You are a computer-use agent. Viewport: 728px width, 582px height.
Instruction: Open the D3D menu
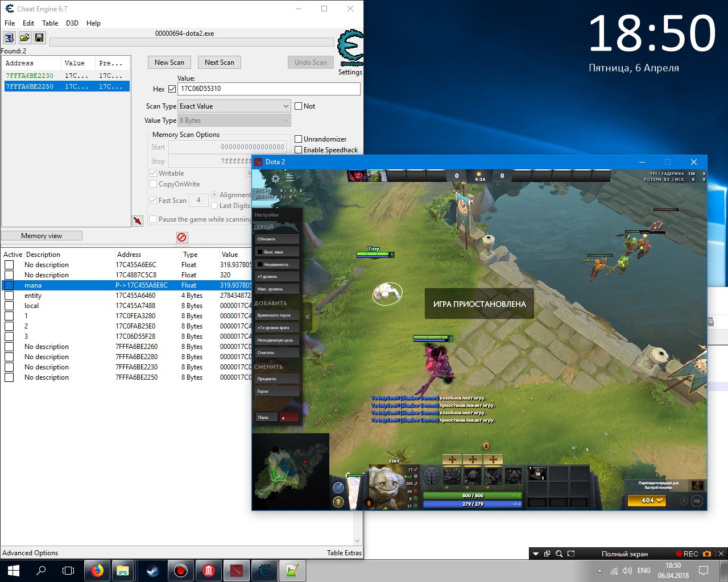72,23
